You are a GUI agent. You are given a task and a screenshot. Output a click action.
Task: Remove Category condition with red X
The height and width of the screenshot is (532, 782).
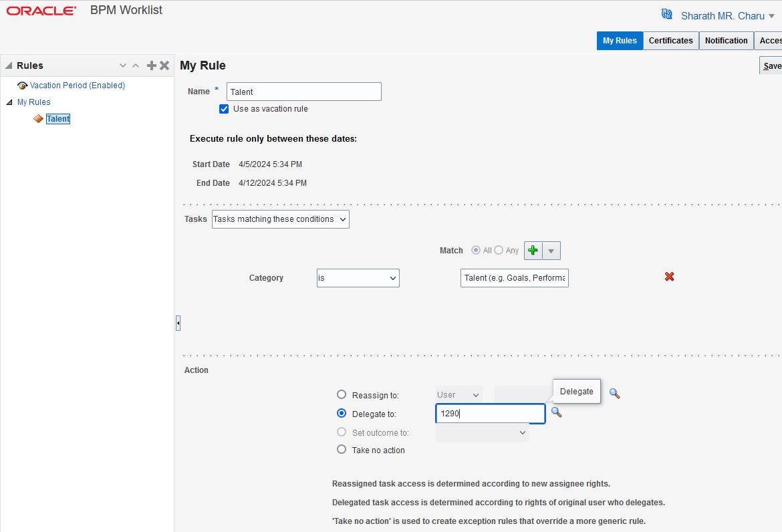(669, 276)
